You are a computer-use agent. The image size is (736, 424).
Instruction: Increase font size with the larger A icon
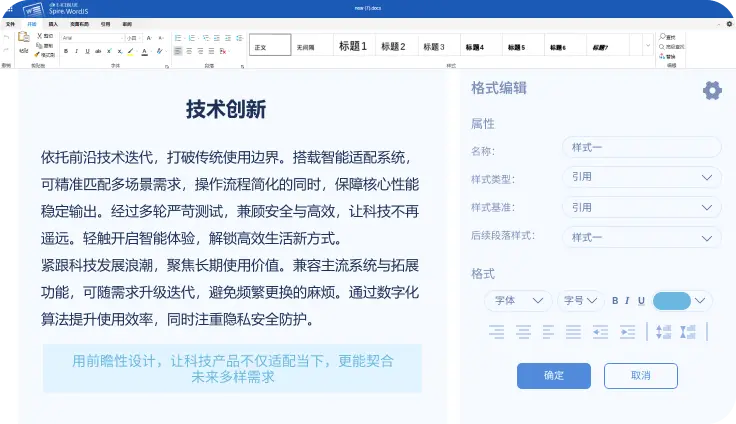149,38
